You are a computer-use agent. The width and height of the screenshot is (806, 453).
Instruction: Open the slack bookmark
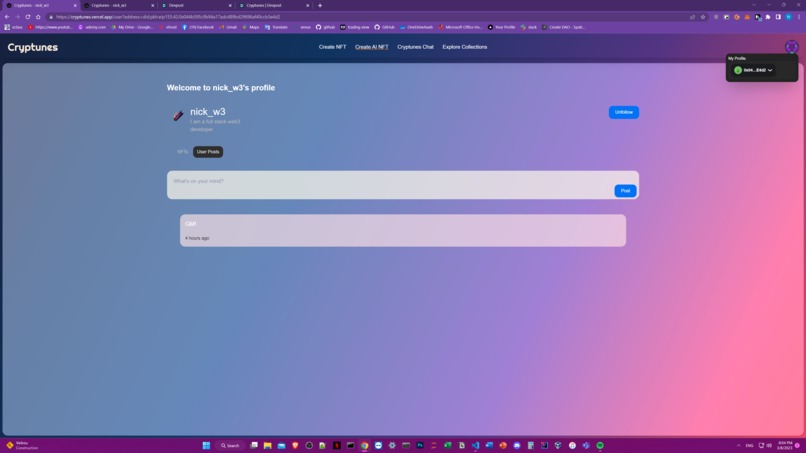[529, 27]
